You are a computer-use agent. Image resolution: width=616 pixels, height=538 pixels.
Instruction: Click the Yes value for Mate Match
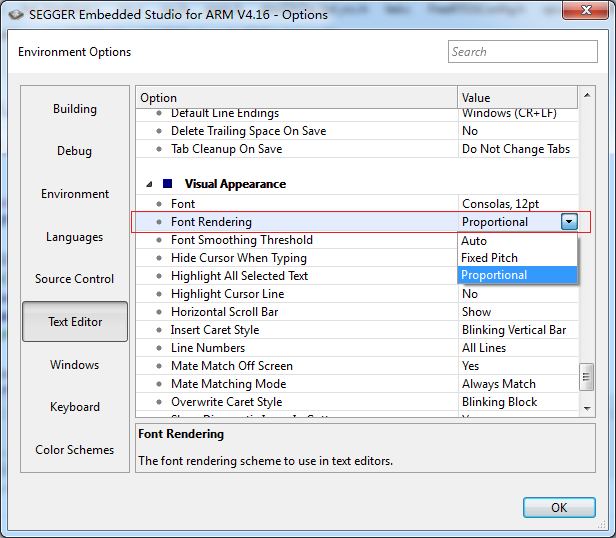(x=470, y=366)
